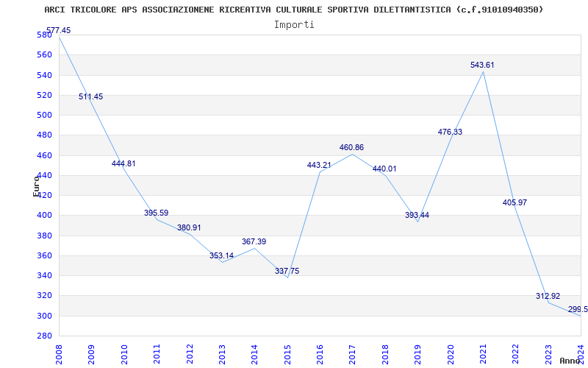The height and width of the screenshot is (368, 588).
Task: Click the Anno x-axis title
Action: click(x=570, y=361)
